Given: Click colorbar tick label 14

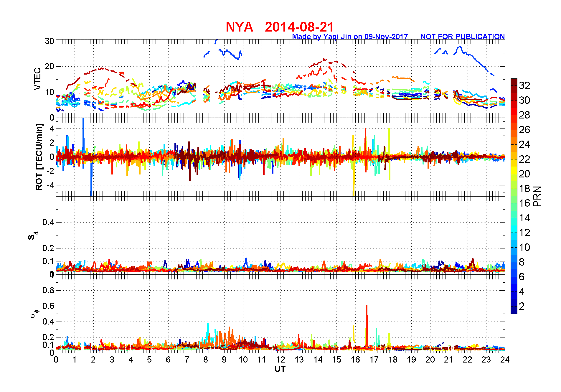Looking at the screenshot, I should coord(524,218).
